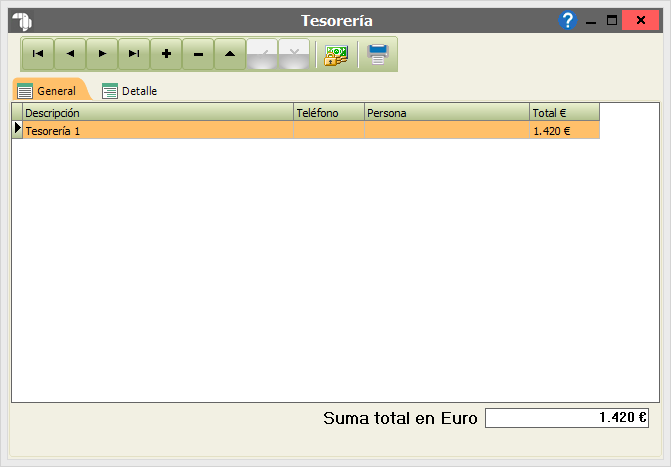The image size is (671, 467).
Task: Select the Tesorería 1 row description
Action: pyautogui.click(x=158, y=130)
